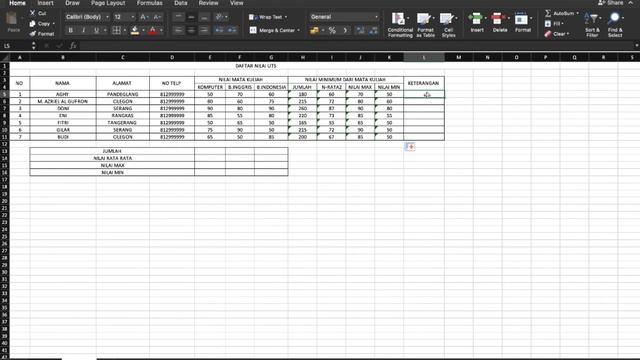Increase decimal places
The height and width of the screenshot is (360, 640).
point(360,31)
